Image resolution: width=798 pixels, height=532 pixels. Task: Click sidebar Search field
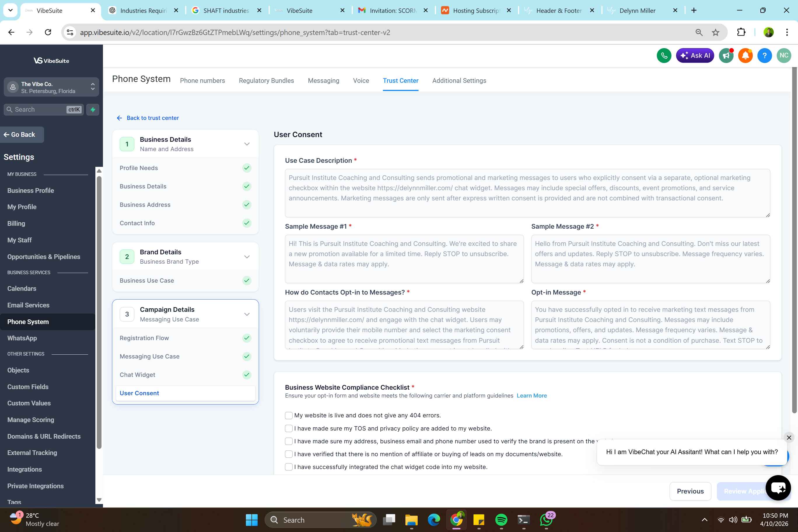(44, 110)
